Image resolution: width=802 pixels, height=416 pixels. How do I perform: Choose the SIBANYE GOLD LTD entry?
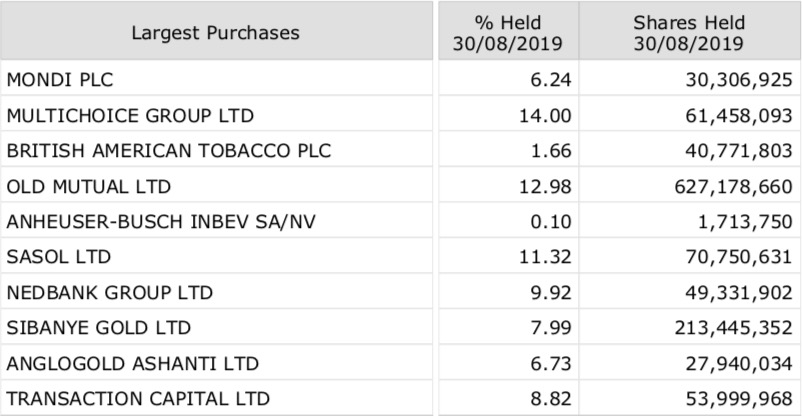pyautogui.click(x=98, y=328)
